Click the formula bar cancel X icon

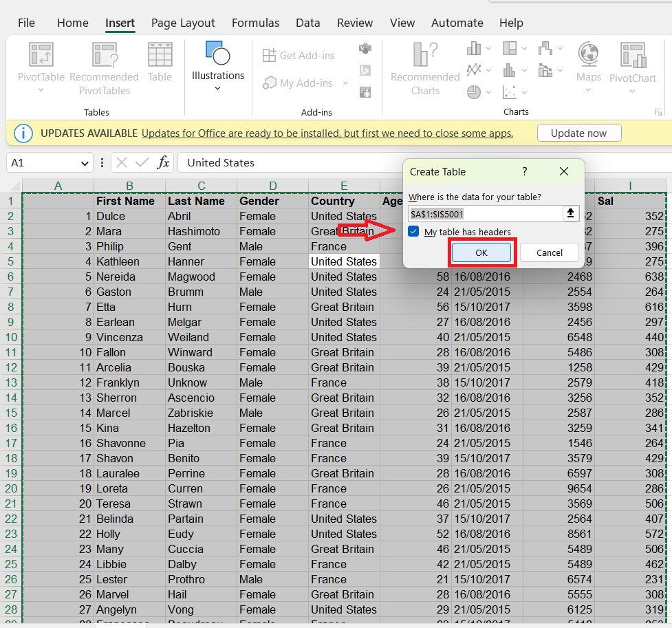122,162
